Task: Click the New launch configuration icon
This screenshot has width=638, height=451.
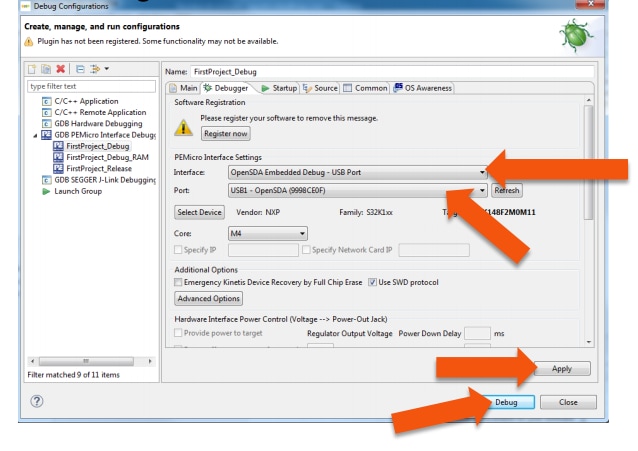Action: 32,69
